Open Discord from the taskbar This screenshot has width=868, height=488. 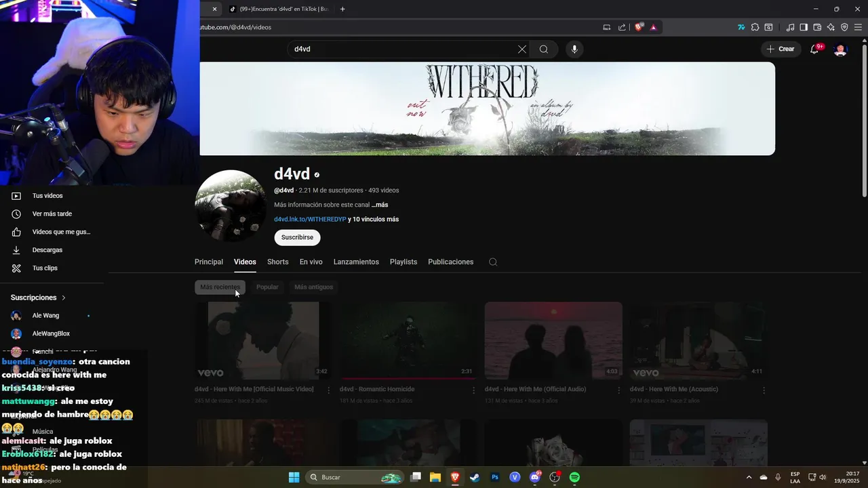[534, 477]
